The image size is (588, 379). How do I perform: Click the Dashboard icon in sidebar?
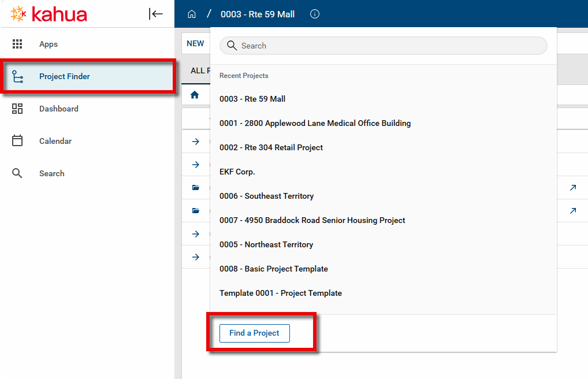(x=17, y=109)
